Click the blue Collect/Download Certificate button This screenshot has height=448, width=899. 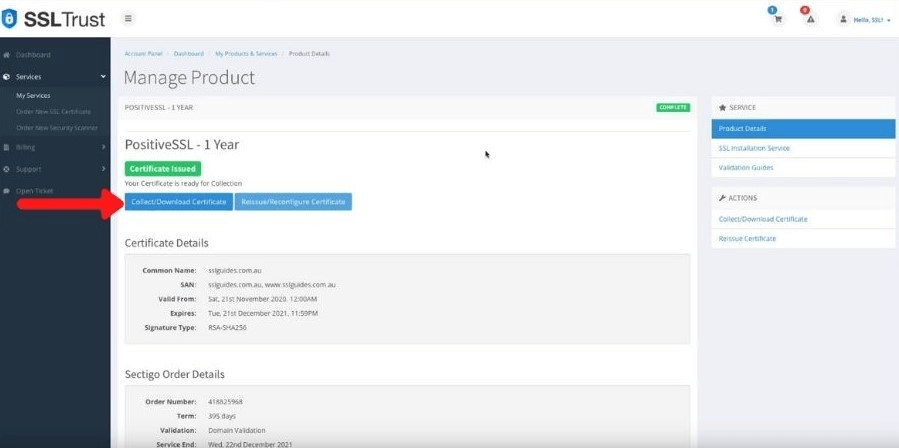tap(178, 202)
